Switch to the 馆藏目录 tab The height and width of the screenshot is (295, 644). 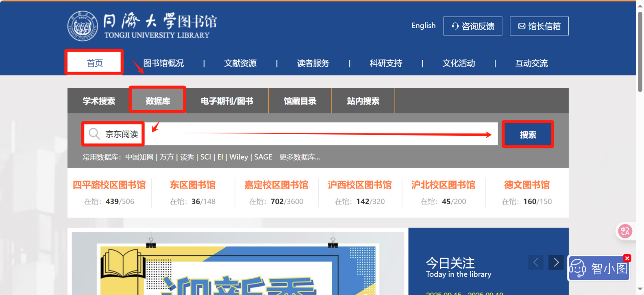[x=300, y=101]
